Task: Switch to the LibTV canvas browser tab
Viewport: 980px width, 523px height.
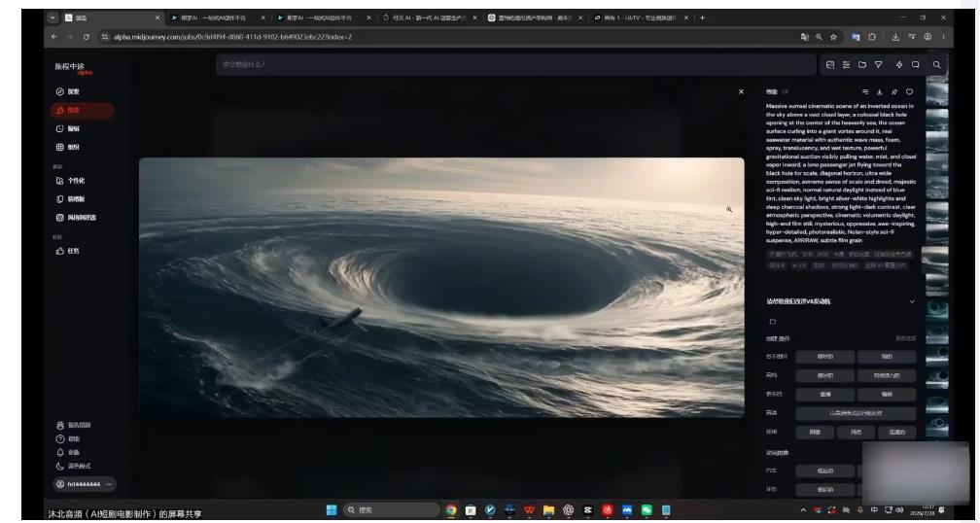Action: coord(640,18)
